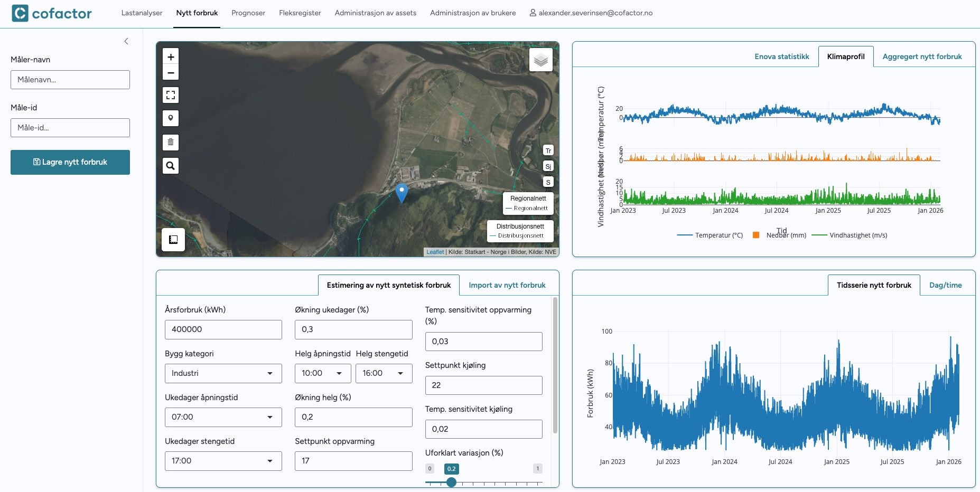Switch to Import av nytt forbruk tab
This screenshot has width=980, height=492.
(507, 285)
